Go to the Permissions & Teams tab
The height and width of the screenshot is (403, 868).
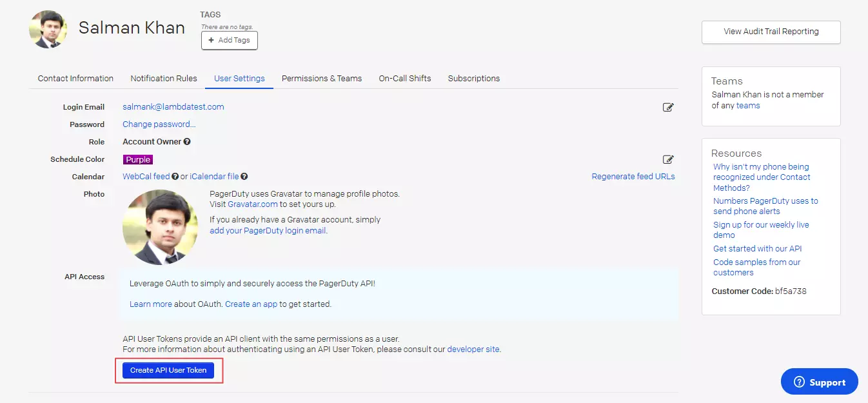322,79
